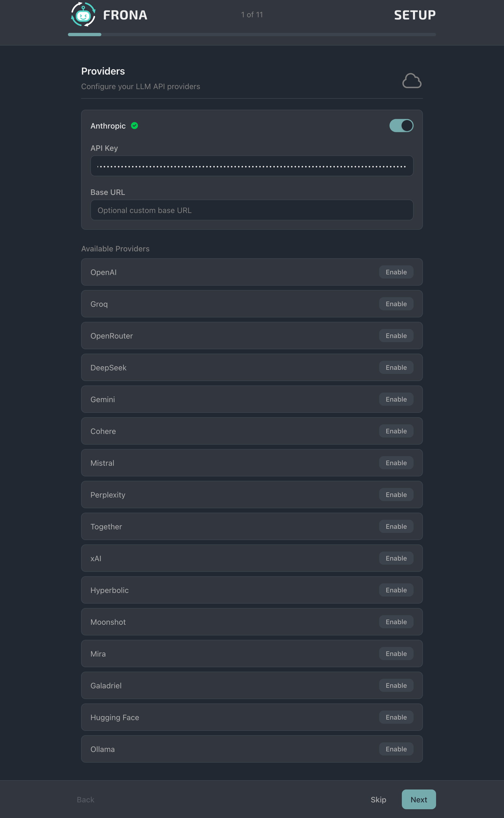Click the Skip link

click(378, 799)
